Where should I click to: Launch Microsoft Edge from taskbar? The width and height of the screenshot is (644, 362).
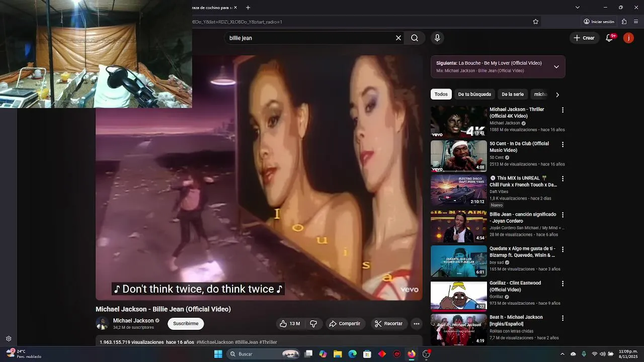pyautogui.click(x=353, y=354)
